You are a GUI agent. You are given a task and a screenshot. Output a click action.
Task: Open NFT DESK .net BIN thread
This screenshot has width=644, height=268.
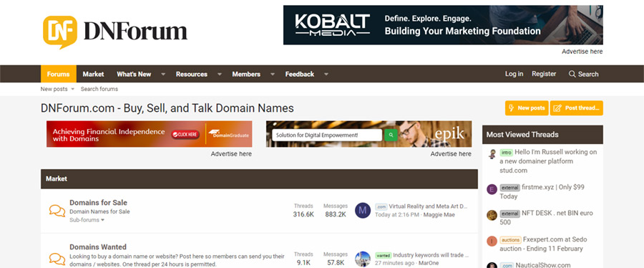coord(546,218)
